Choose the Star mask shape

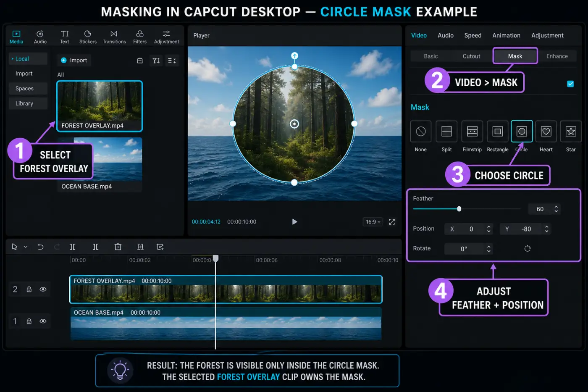(x=571, y=132)
